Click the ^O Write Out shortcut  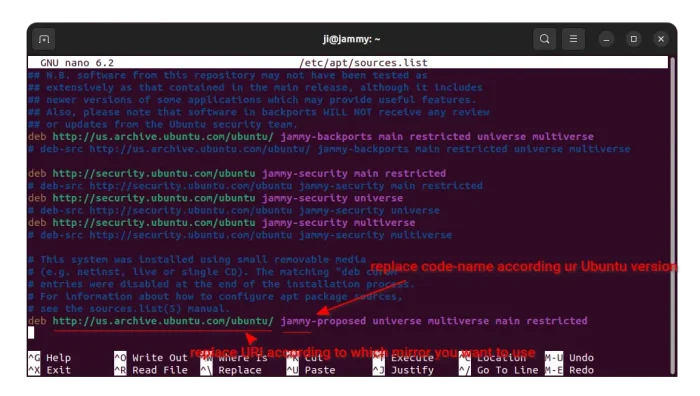pyautogui.click(x=151, y=358)
